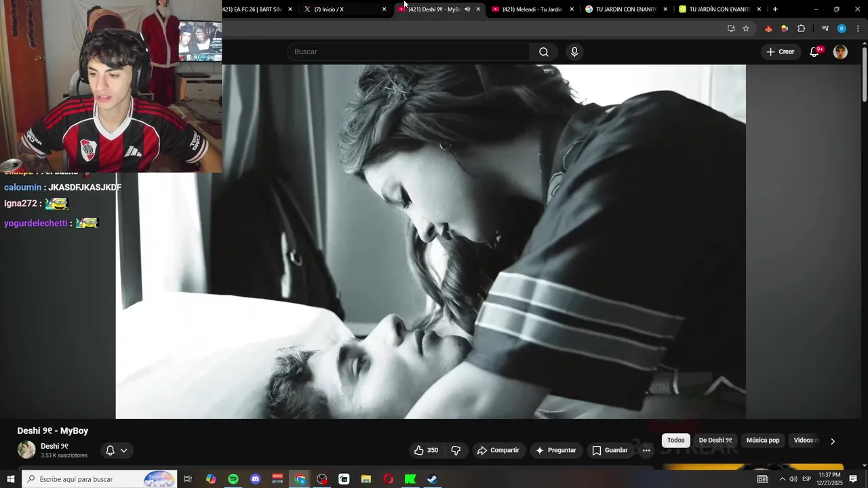This screenshot has width=868, height=488.
Task: Open Windows Task View
Action: point(189,479)
